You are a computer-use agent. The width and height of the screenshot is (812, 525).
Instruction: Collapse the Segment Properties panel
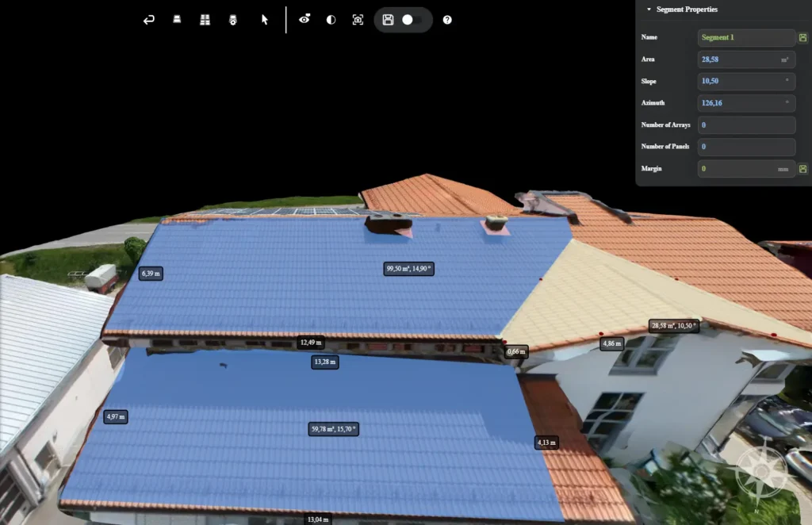649,10
